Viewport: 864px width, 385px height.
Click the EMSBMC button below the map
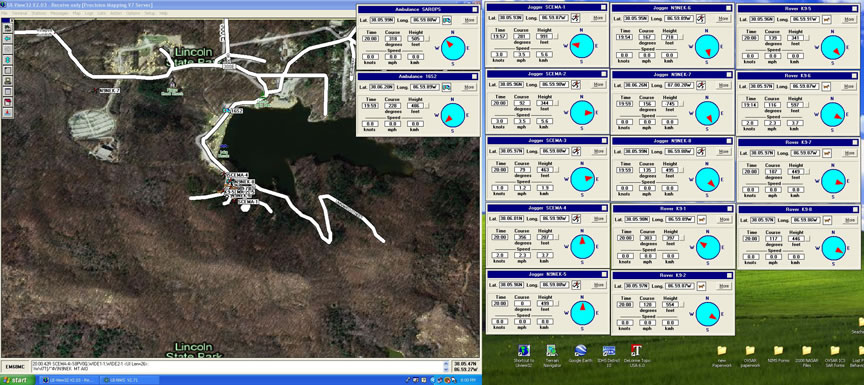point(14,366)
